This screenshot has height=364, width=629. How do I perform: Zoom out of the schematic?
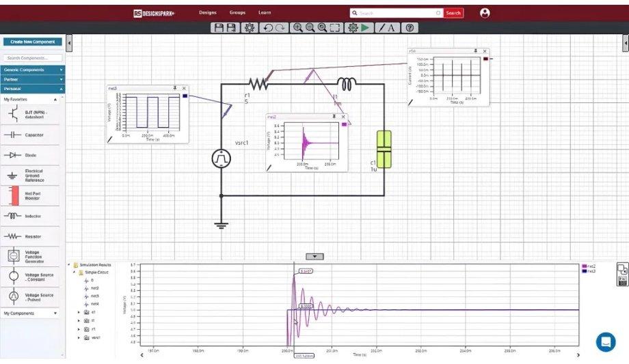[x=310, y=28]
